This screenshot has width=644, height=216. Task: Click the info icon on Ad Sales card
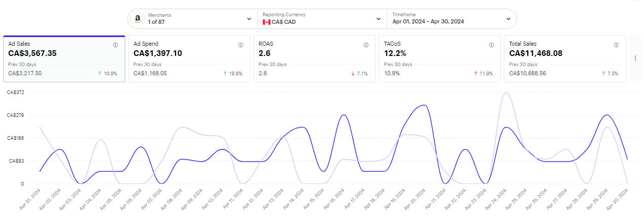point(115,45)
